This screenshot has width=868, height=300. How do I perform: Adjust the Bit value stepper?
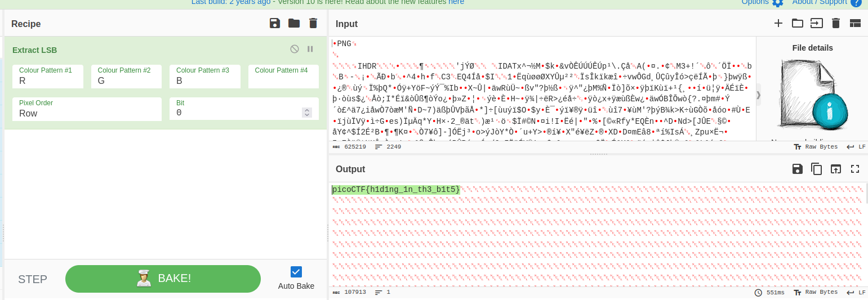click(x=307, y=113)
